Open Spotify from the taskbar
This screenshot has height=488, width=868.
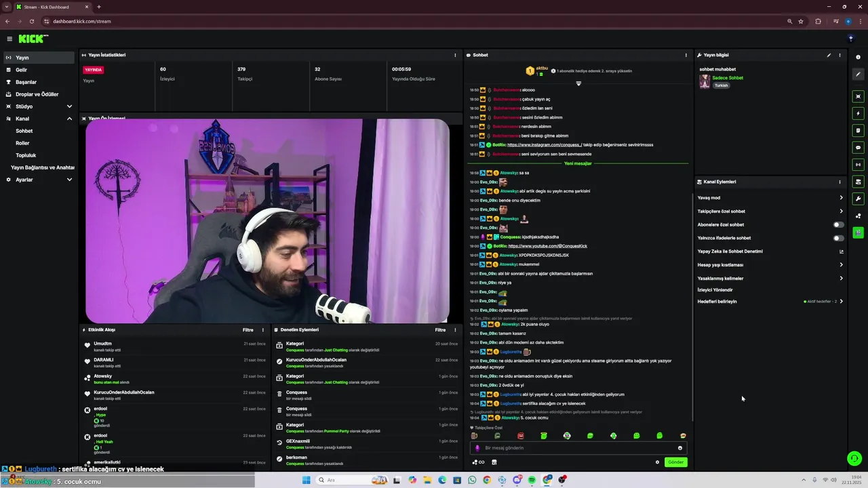pyautogui.click(x=532, y=480)
